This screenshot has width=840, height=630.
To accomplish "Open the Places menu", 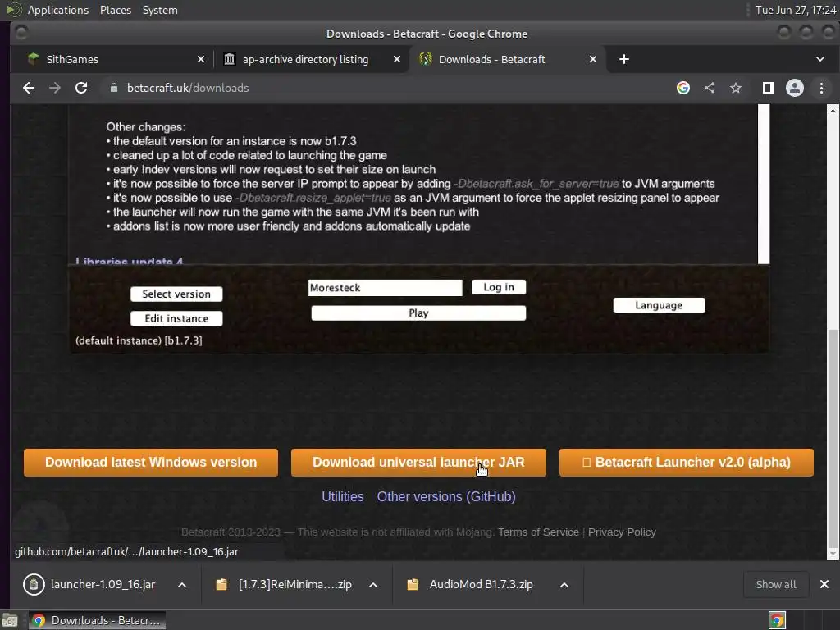I will click(x=116, y=10).
